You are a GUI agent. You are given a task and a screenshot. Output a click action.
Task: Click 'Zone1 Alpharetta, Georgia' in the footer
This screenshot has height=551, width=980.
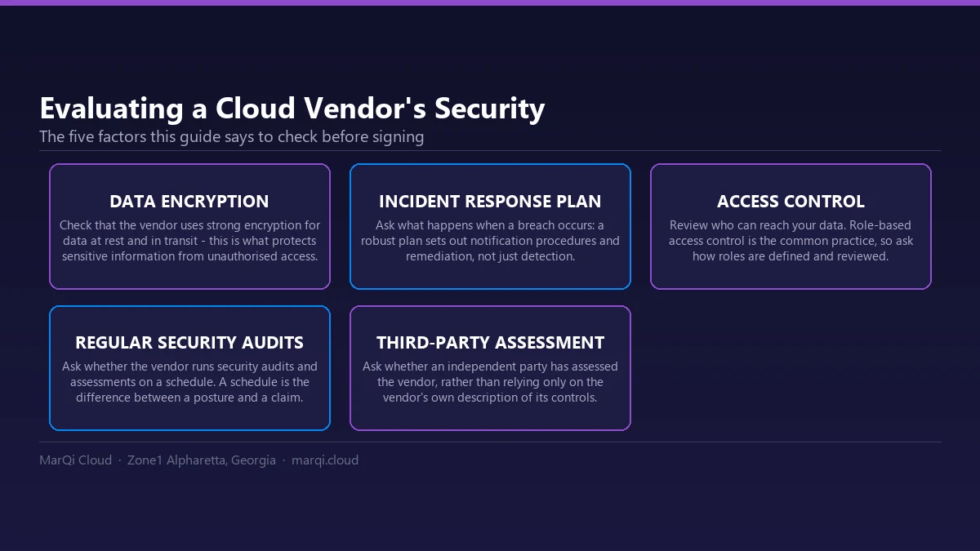coord(202,460)
